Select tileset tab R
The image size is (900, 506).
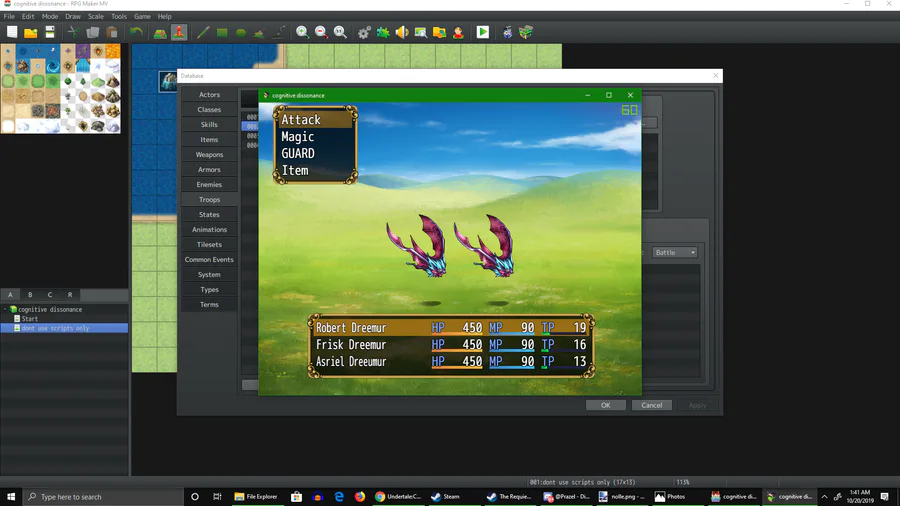[70, 295]
